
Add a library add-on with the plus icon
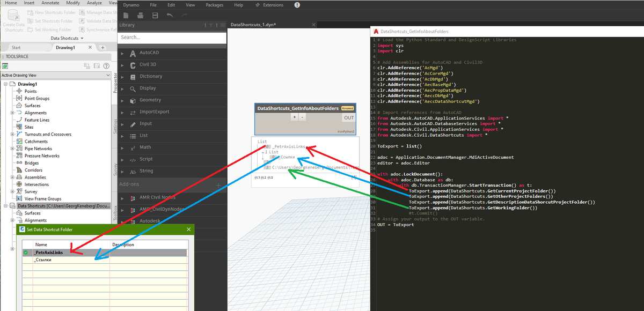(218, 185)
